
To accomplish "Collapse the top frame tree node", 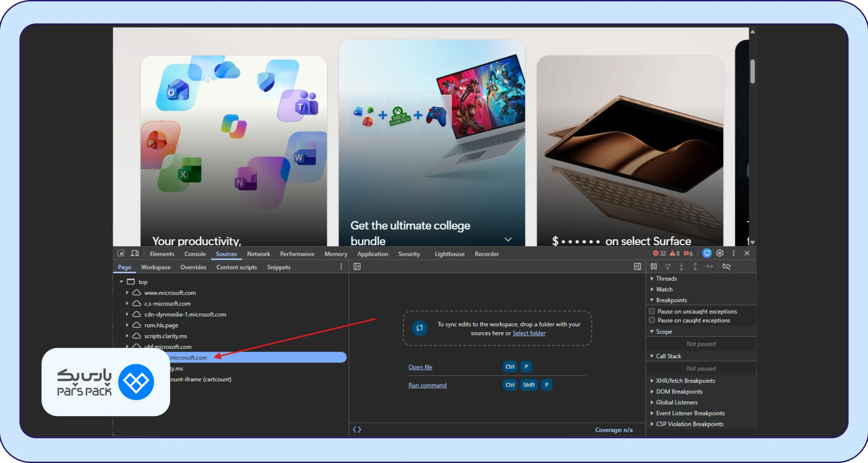I will [x=121, y=281].
